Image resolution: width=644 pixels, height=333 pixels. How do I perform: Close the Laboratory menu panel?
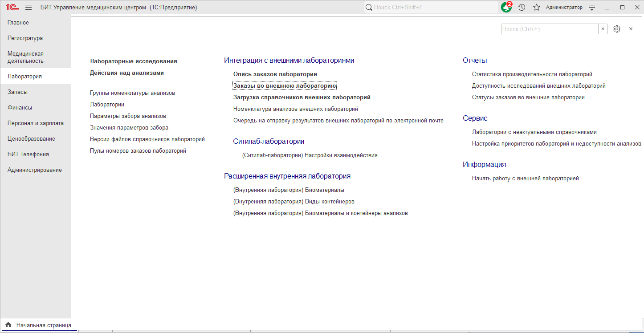(631, 29)
